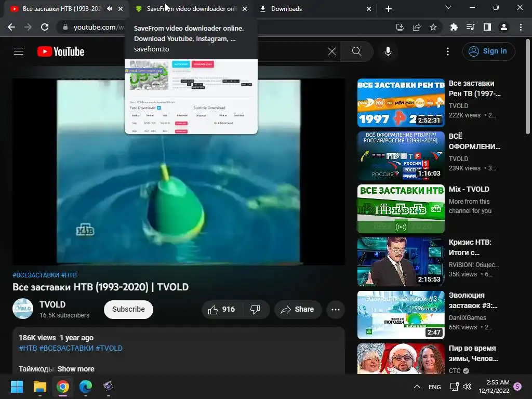This screenshot has height=399, width=532.
Task: Open the YouTube hamburger guide menu
Action: coord(19,51)
